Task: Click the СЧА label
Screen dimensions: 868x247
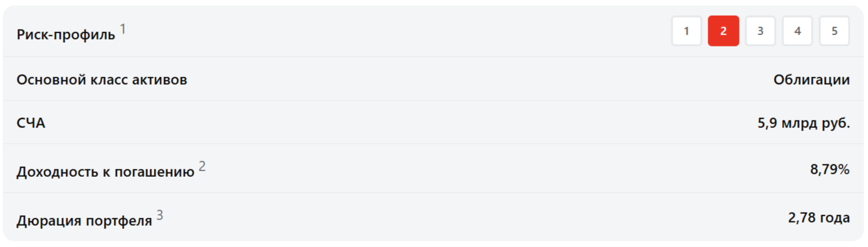Action: click(x=31, y=124)
